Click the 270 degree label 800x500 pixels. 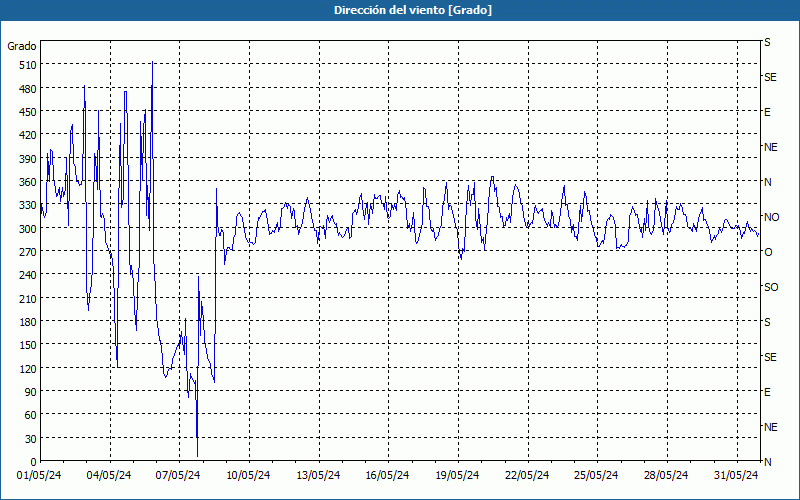coord(28,252)
